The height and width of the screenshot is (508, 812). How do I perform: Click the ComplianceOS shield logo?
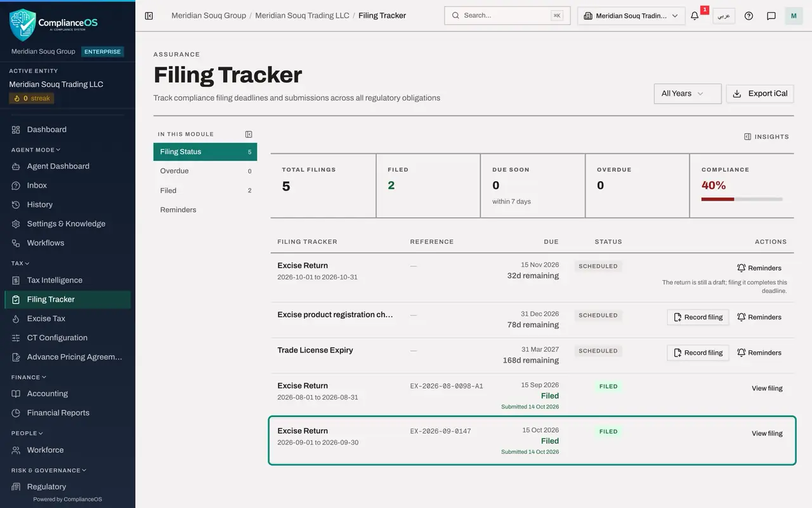tap(23, 25)
